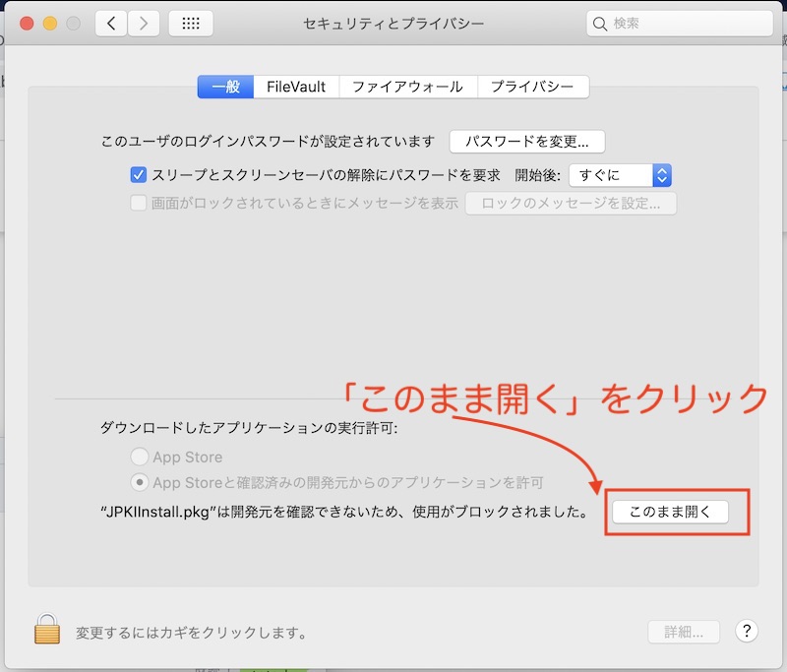Switch to the 一般 tab
The width and height of the screenshot is (787, 672).
tap(225, 87)
